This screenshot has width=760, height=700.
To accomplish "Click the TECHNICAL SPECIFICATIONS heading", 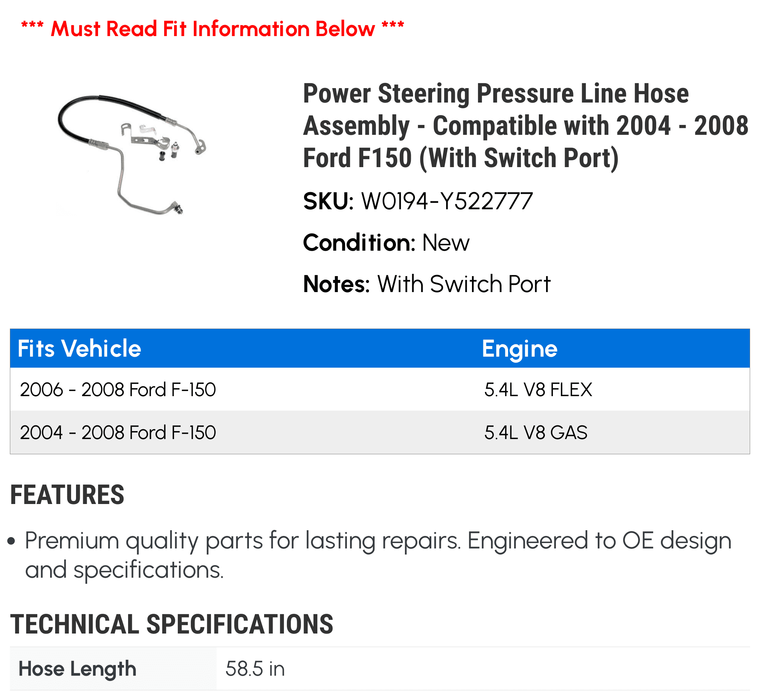I will point(172,624).
